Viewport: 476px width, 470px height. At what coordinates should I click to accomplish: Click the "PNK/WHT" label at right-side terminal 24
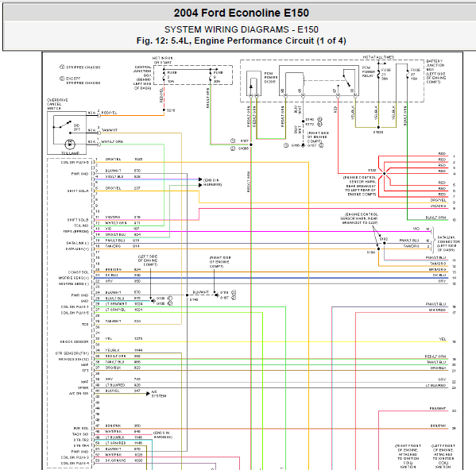438,408
